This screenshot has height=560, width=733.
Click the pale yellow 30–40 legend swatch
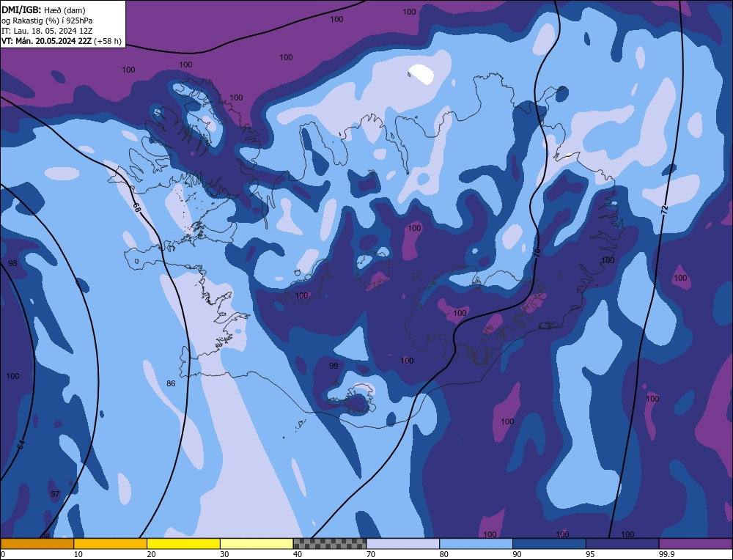(257, 544)
